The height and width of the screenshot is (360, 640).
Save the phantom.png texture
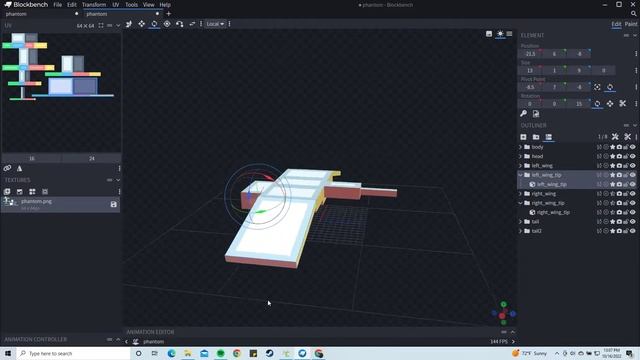coord(113,204)
